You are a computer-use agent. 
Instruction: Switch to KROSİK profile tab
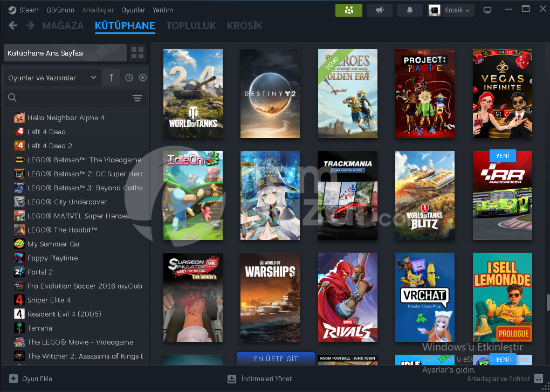coord(245,25)
